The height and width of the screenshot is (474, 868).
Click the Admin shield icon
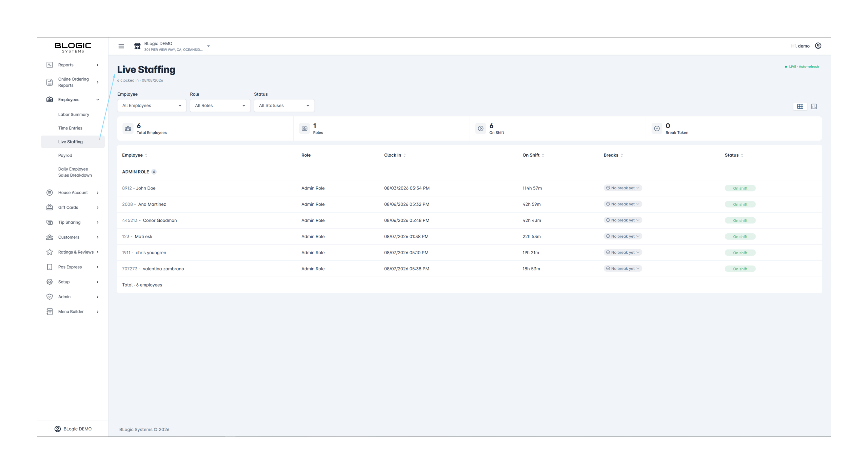(x=50, y=297)
